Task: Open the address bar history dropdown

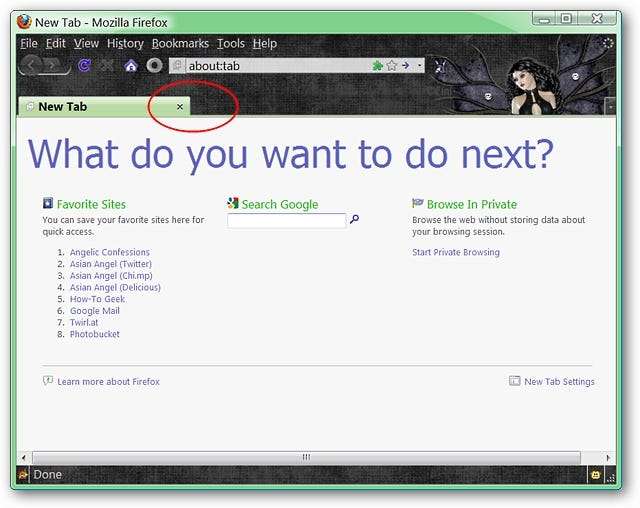Action: 419,65
